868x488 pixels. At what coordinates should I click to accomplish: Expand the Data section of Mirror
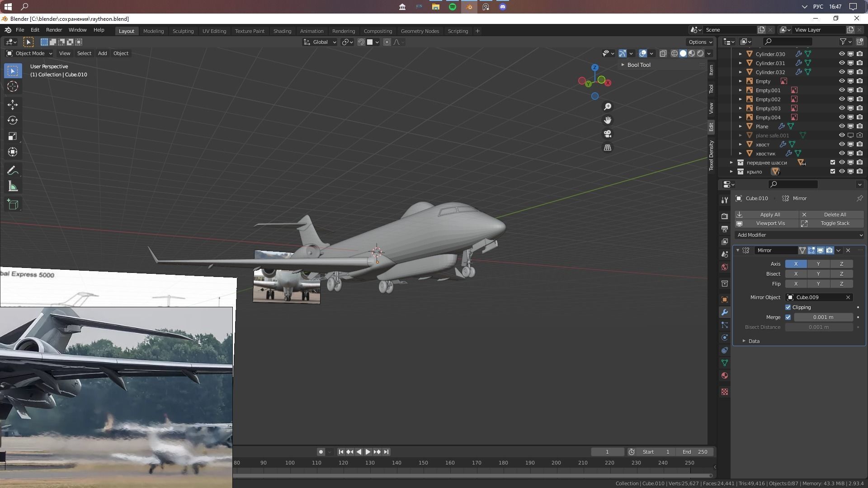(744, 341)
